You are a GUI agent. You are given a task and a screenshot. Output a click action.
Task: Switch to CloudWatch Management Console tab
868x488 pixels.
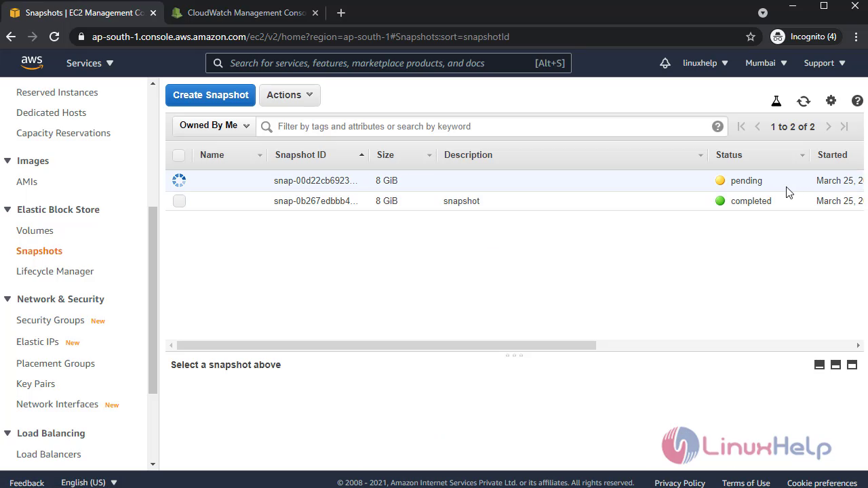click(x=245, y=13)
